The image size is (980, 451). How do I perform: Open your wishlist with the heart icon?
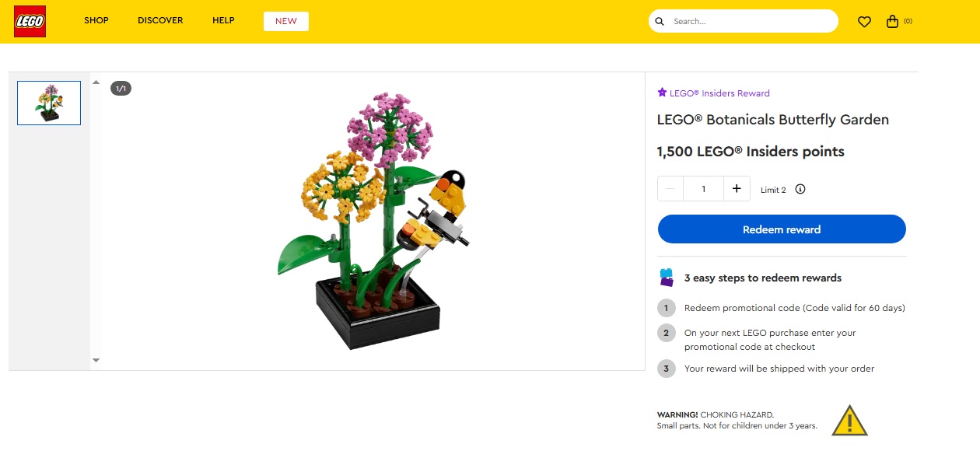click(864, 21)
